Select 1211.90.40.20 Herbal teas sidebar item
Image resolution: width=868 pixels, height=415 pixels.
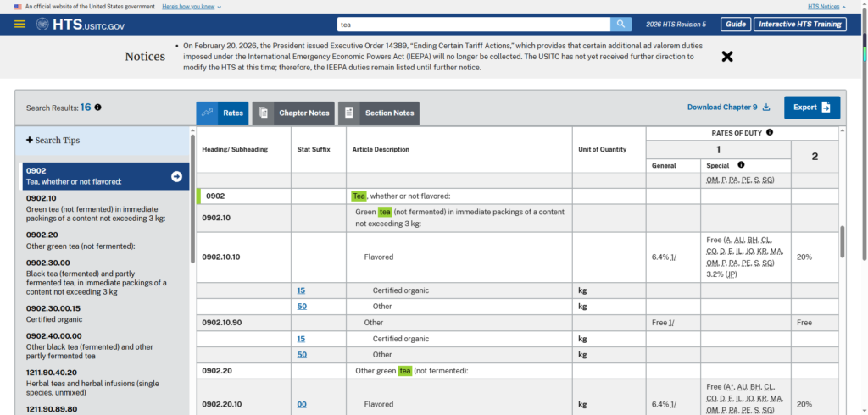[x=105, y=382]
